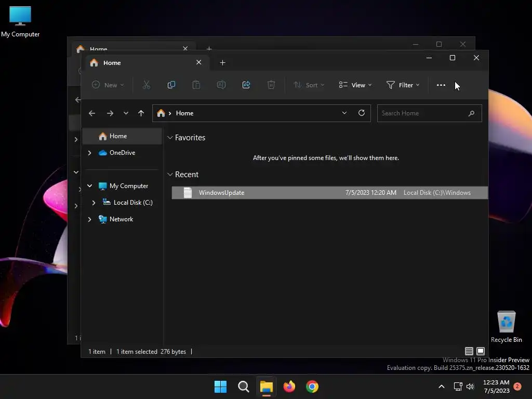Click the Search Home input field
This screenshot has width=532, height=399.
tap(429, 113)
